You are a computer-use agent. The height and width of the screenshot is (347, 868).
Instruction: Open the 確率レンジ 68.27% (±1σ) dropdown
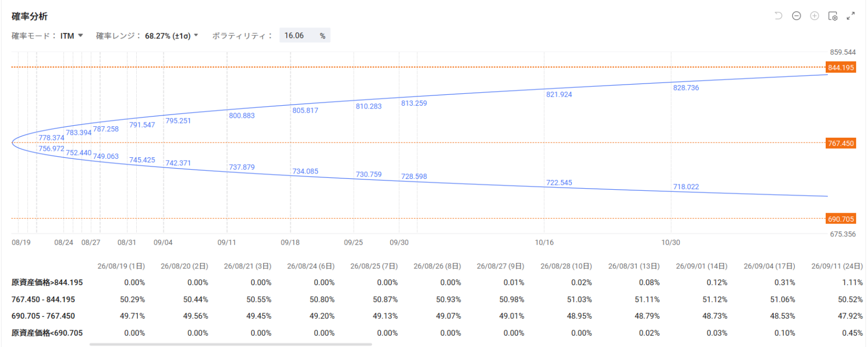coord(171,36)
